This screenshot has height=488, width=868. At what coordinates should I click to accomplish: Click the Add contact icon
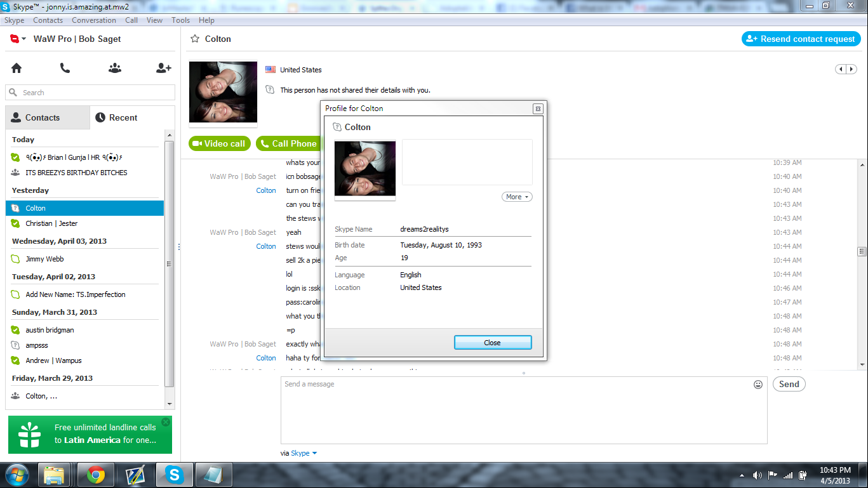(164, 68)
